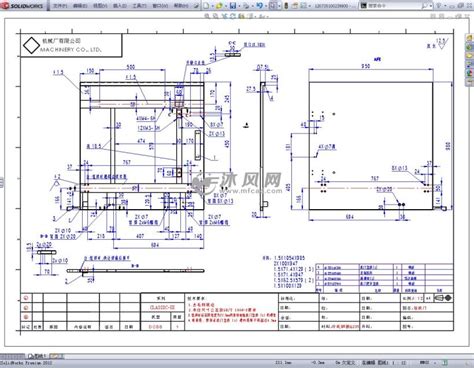Open the 工具 (Tools) menu

click(x=139, y=6)
